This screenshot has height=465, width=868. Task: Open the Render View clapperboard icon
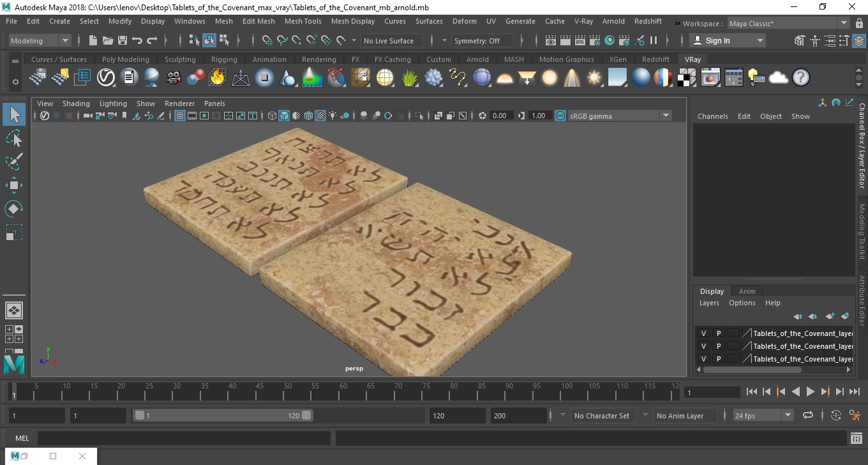(x=551, y=40)
